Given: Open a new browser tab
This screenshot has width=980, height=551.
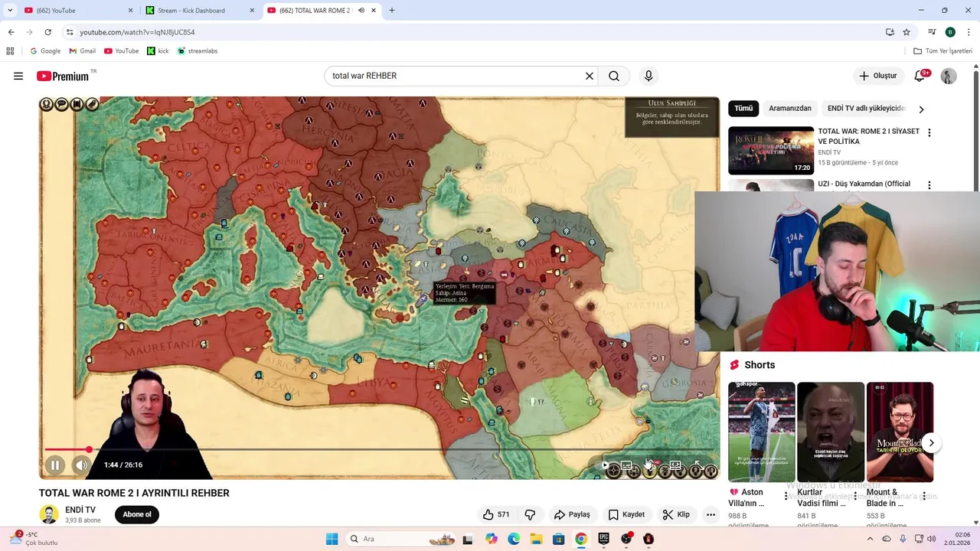Looking at the screenshot, I should (x=392, y=11).
